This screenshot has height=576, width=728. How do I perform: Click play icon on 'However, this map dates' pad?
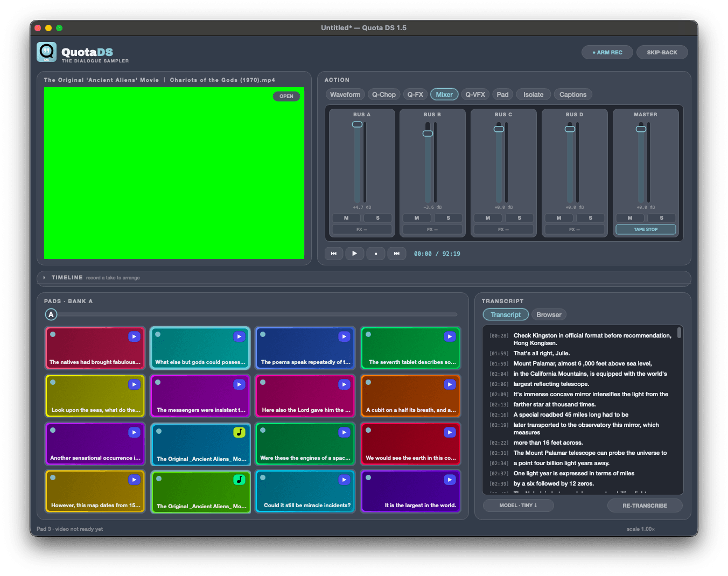(134, 480)
